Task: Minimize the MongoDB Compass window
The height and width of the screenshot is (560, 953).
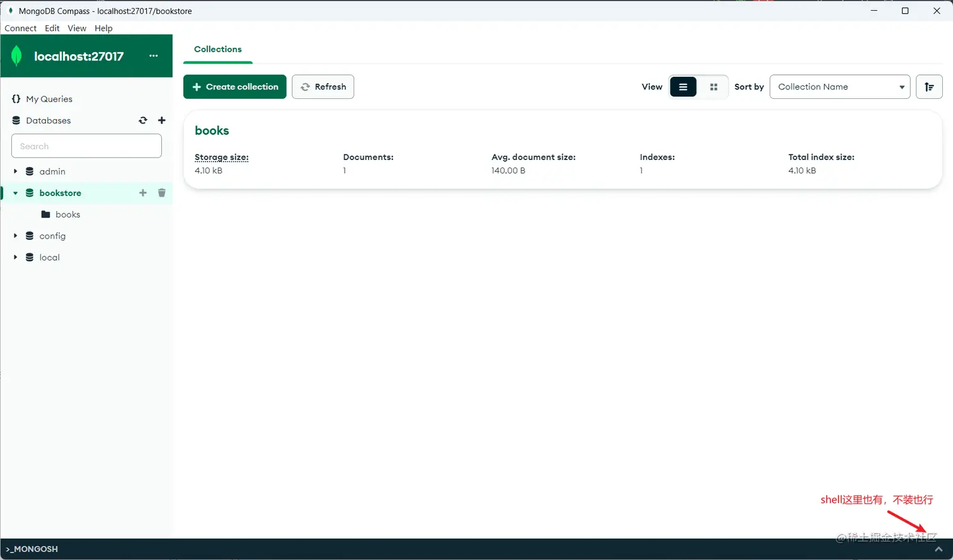Action: pos(874,11)
